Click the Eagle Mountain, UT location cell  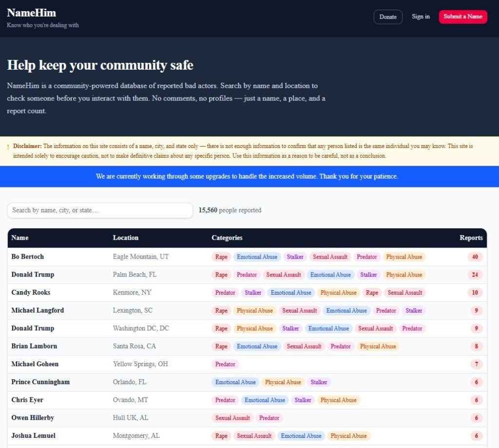click(x=141, y=257)
